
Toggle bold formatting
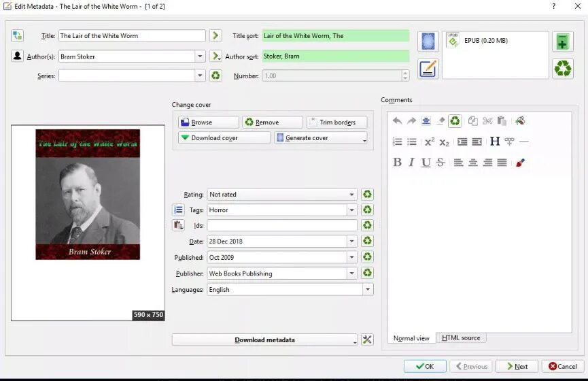pos(397,162)
